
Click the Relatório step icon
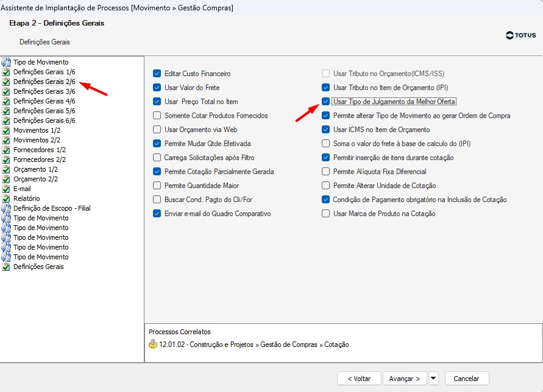(x=6, y=198)
